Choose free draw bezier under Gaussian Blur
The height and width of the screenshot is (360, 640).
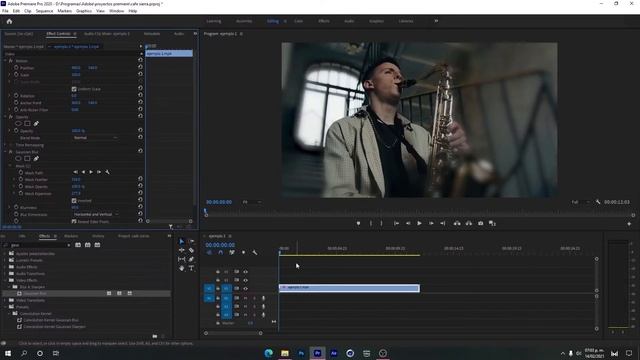click(x=36, y=158)
